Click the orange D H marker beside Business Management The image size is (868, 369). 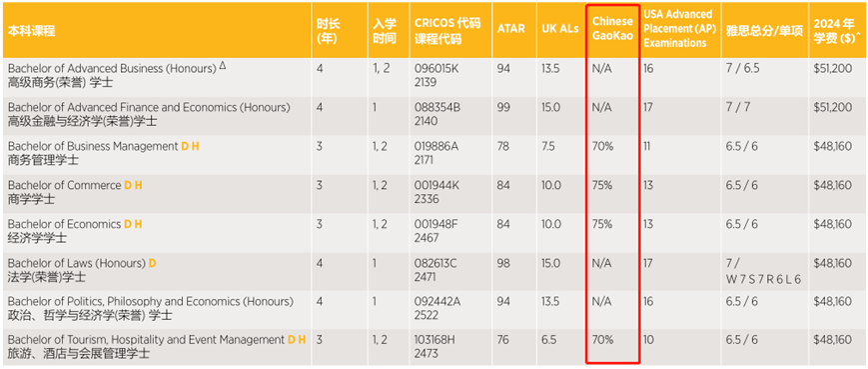click(190, 147)
